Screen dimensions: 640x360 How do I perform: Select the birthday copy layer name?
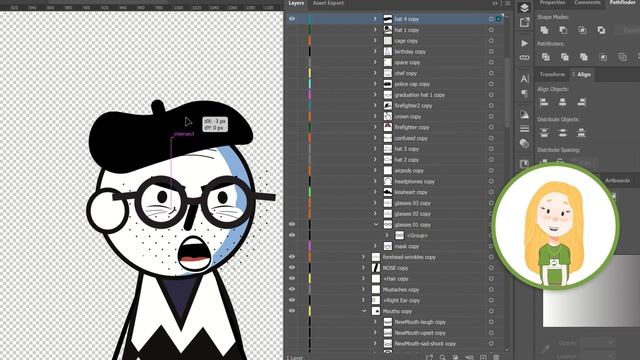pyautogui.click(x=410, y=51)
